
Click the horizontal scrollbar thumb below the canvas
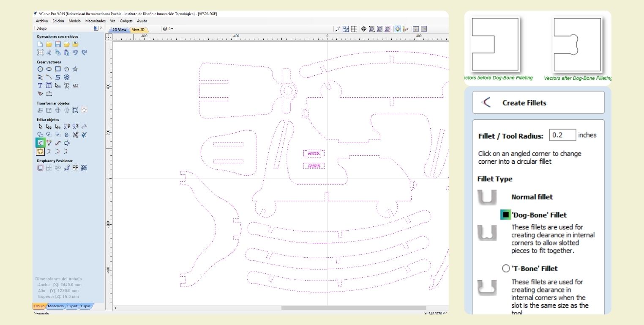pos(353,308)
